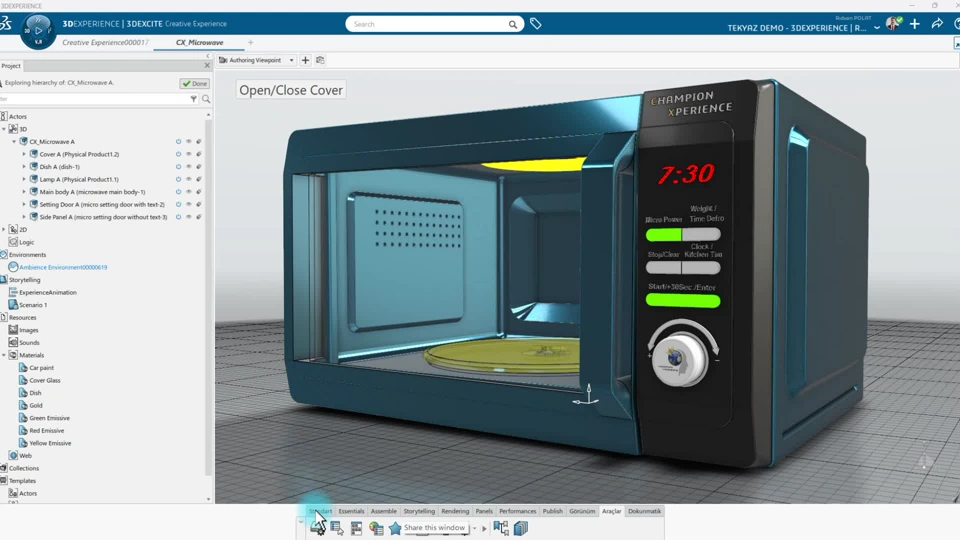Screen dimensions: 960x540
Task: Toggle power icon for CX_Microwave A
Action: 178,141
